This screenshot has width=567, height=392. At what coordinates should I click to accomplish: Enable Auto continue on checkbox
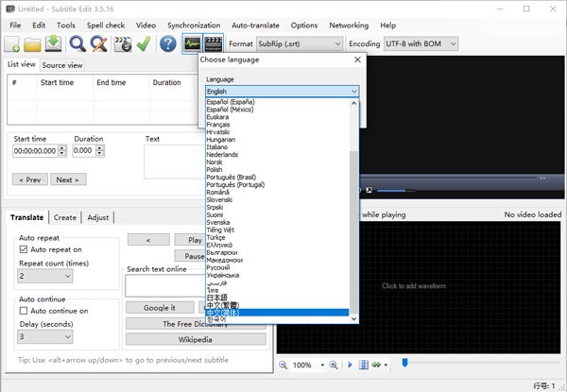tap(25, 310)
